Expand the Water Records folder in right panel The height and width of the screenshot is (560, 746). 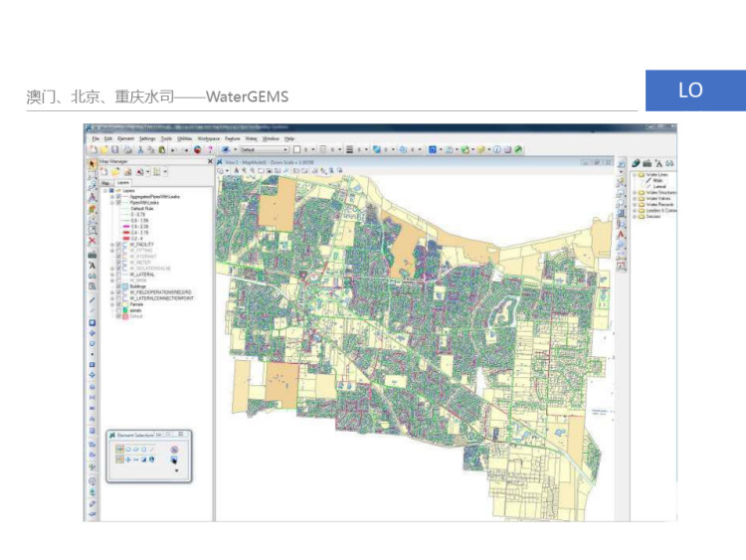(x=635, y=204)
